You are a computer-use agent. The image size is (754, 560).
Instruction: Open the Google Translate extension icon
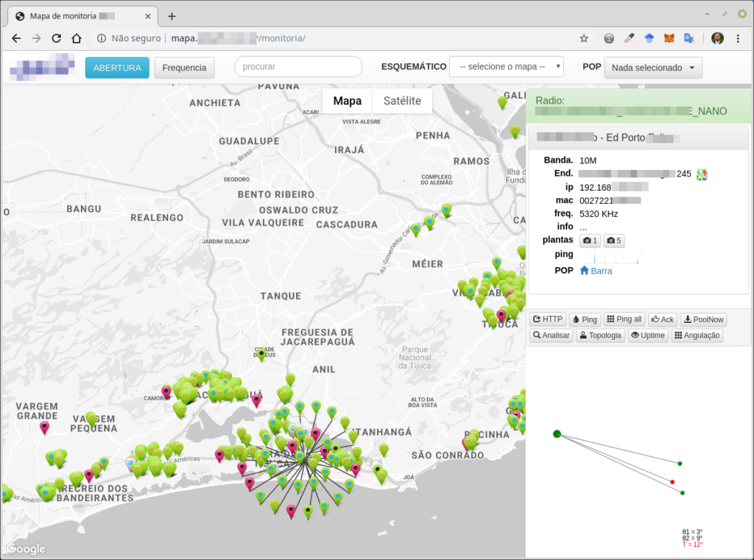pos(689,38)
